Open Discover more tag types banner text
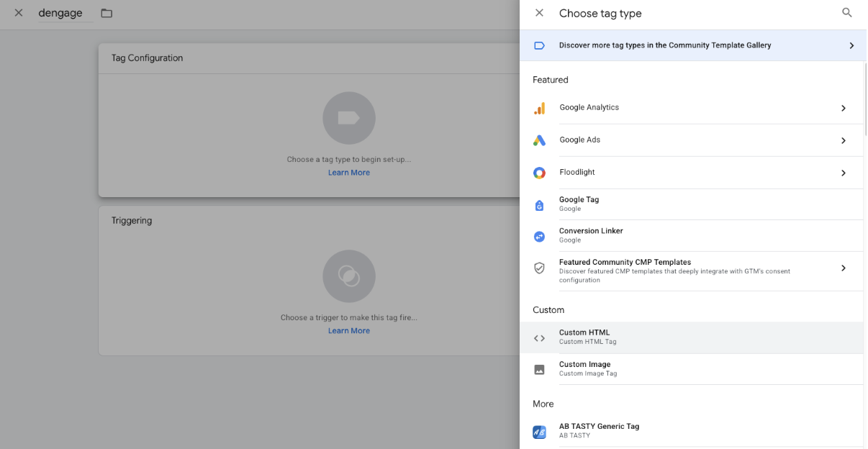The height and width of the screenshot is (449, 868). 665,45
